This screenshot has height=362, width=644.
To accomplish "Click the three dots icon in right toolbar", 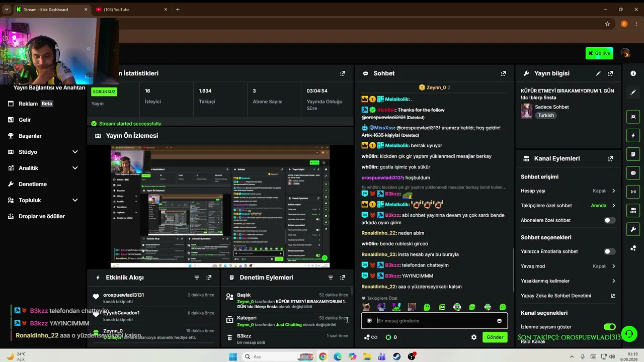I will [633, 248].
